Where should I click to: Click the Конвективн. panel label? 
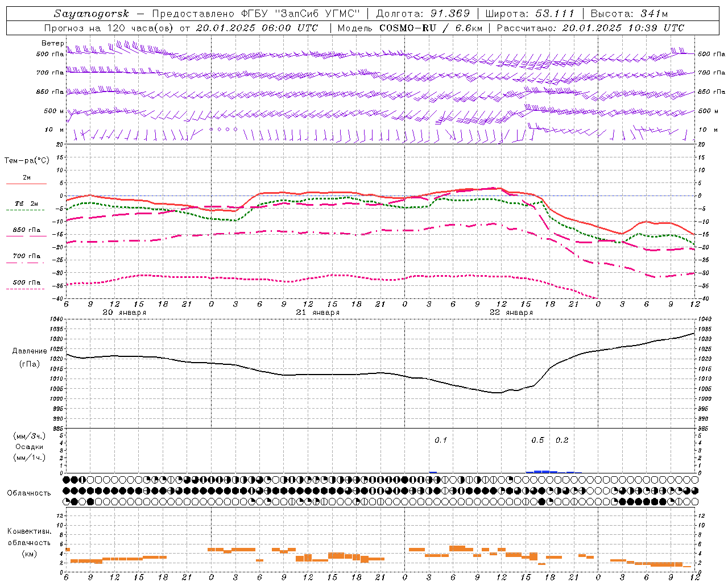point(30,531)
